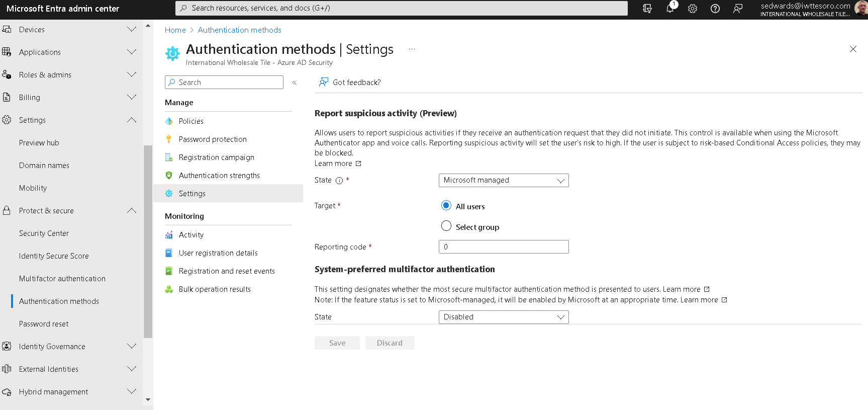
Task: Click the Bulk operation results icon
Action: [169, 289]
